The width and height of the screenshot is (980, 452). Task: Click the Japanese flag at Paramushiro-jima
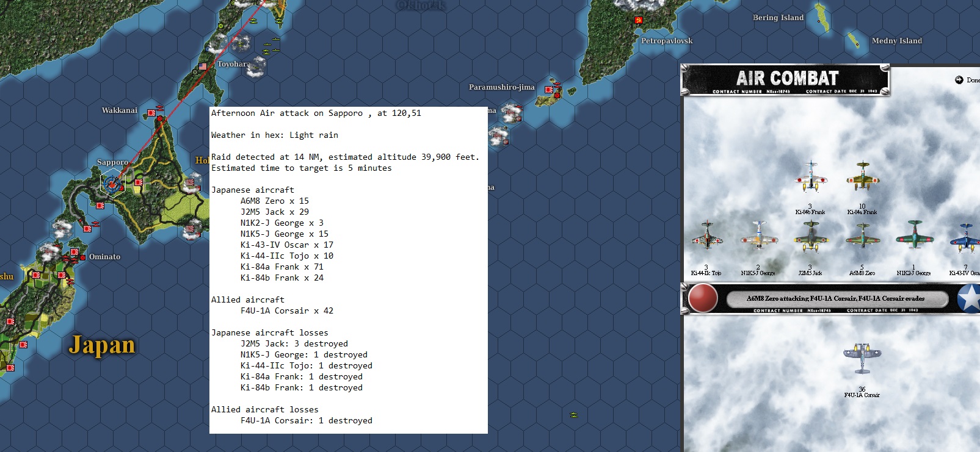(548, 90)
